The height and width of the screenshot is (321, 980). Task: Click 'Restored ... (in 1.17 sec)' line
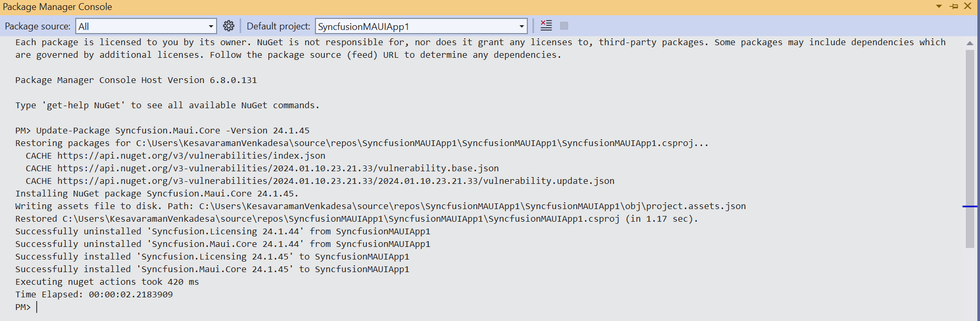357,219
